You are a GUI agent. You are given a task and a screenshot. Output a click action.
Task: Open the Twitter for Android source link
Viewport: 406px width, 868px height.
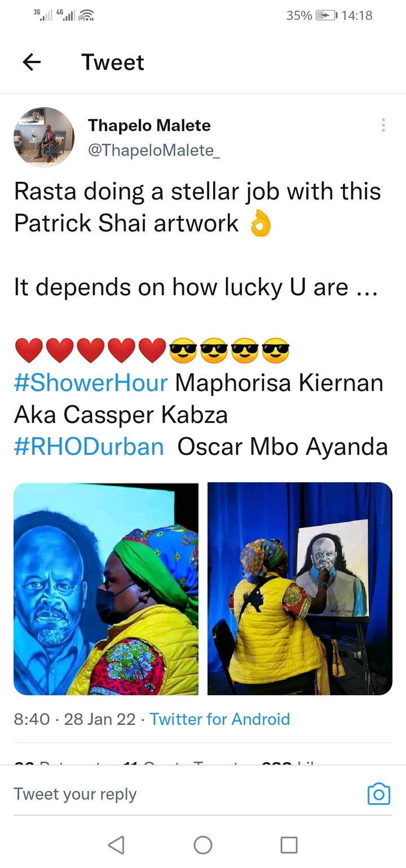coord(220,719)
